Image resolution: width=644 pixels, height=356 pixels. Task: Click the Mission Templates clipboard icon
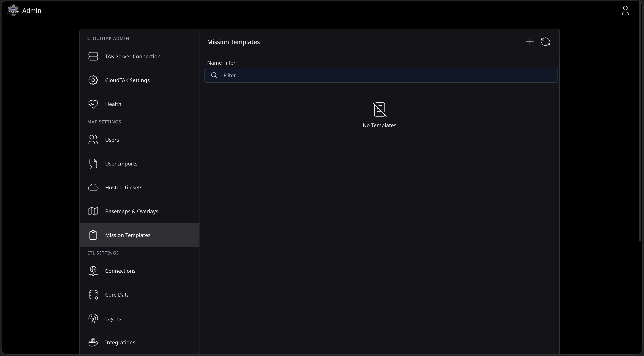(93, 235)
